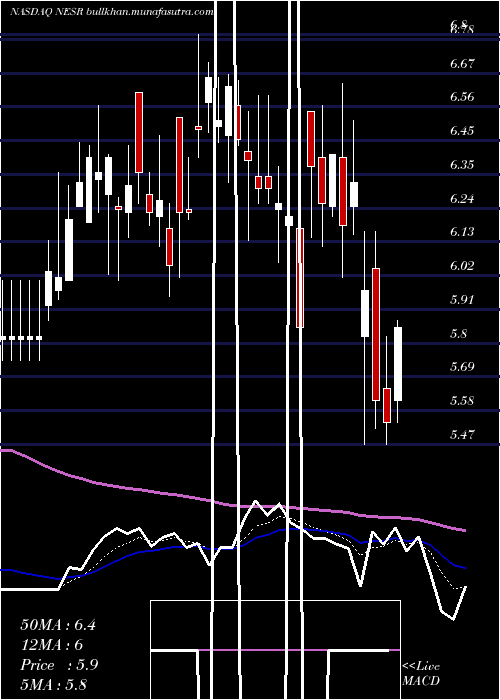The image size is (500, 700).
Task: Click the 6.02 price axis label
Action: (462, 266)
